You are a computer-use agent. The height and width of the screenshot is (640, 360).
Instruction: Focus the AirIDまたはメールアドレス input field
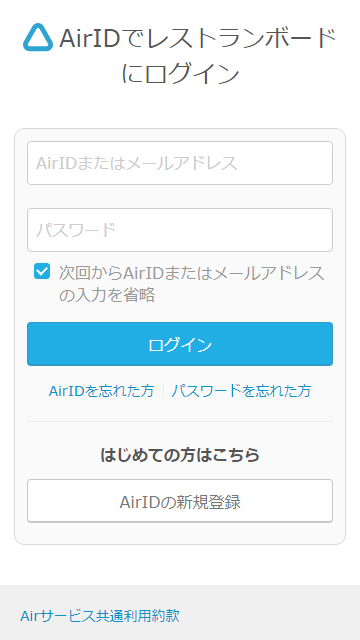point(180,163)
